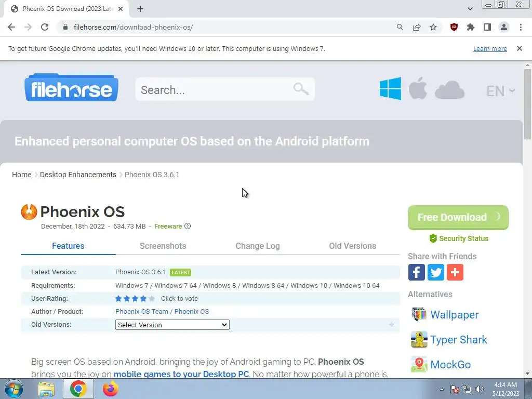
Task: Select the cloud web apps icon
Action: [449, 90]
